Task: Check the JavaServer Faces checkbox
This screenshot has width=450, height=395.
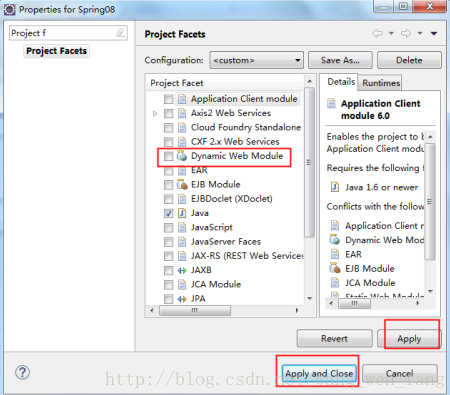Action: (x=169, y=242)
